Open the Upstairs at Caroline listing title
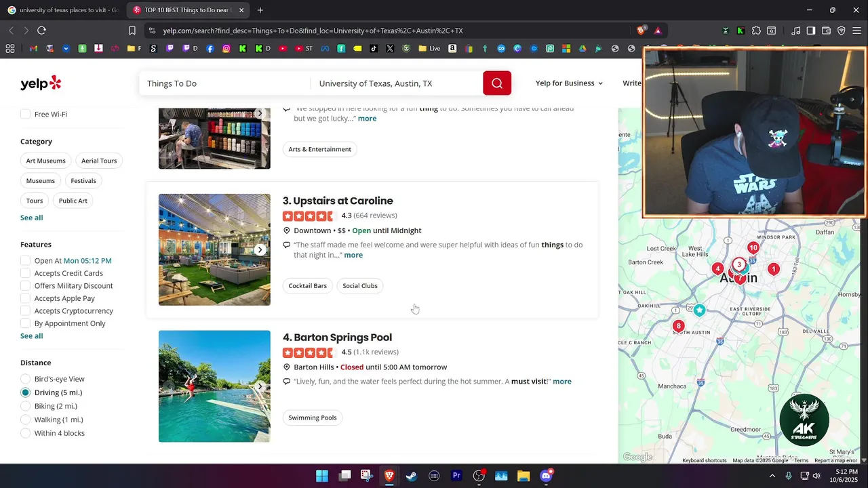868x488 pixels. click(343, 201)
